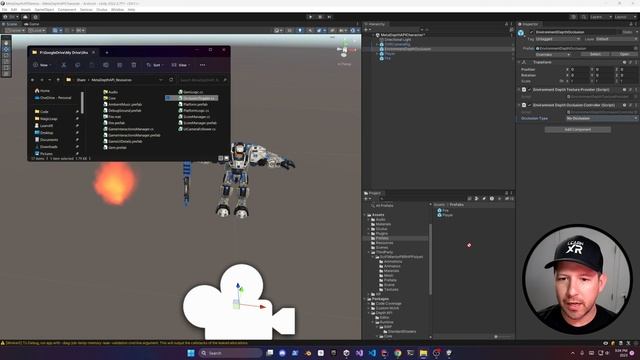Click the New button in File Explorer
Screen dimensions: 640x360
point(42,65)
